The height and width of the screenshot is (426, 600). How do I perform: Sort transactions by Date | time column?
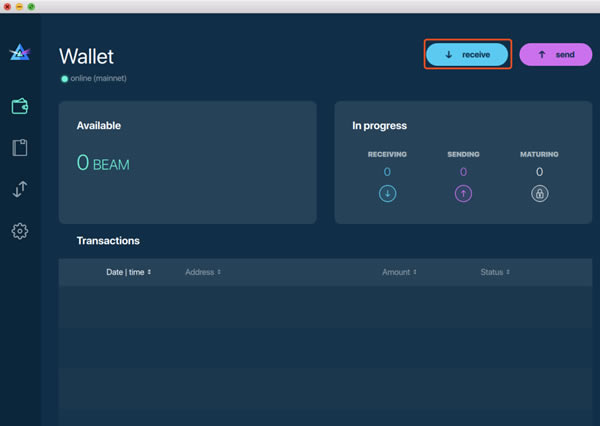tap(129, 272)
